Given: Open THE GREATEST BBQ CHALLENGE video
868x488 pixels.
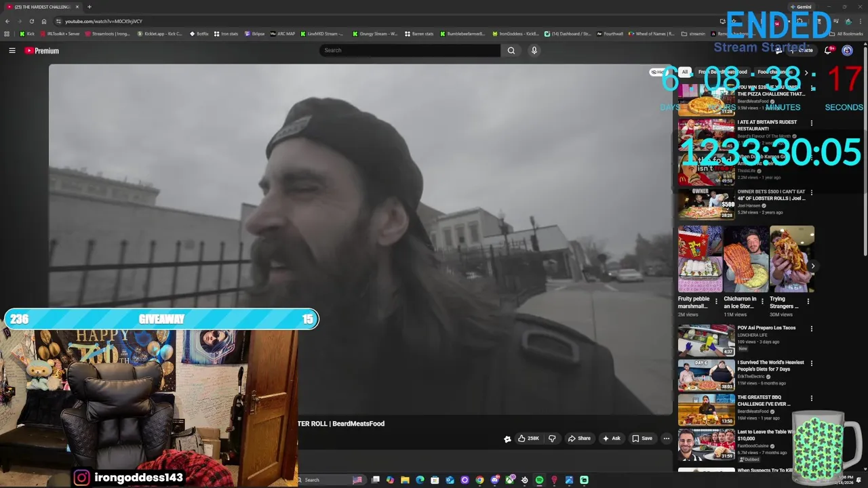Looking at the screenshot, I should pos(764,401).
